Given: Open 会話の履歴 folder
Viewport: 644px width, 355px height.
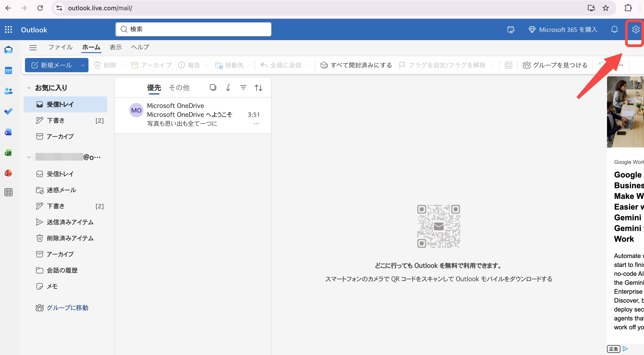Looking at the screenshot, I should point(66,270).
